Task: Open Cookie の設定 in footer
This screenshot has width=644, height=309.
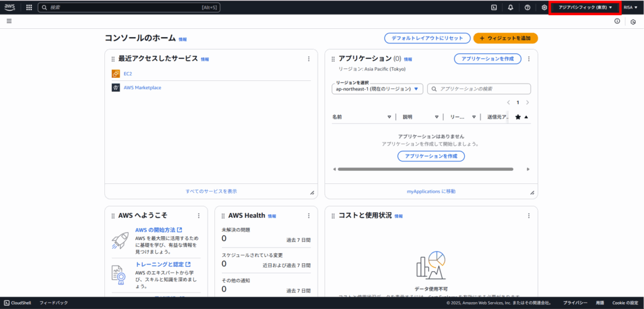Action: 625,303
